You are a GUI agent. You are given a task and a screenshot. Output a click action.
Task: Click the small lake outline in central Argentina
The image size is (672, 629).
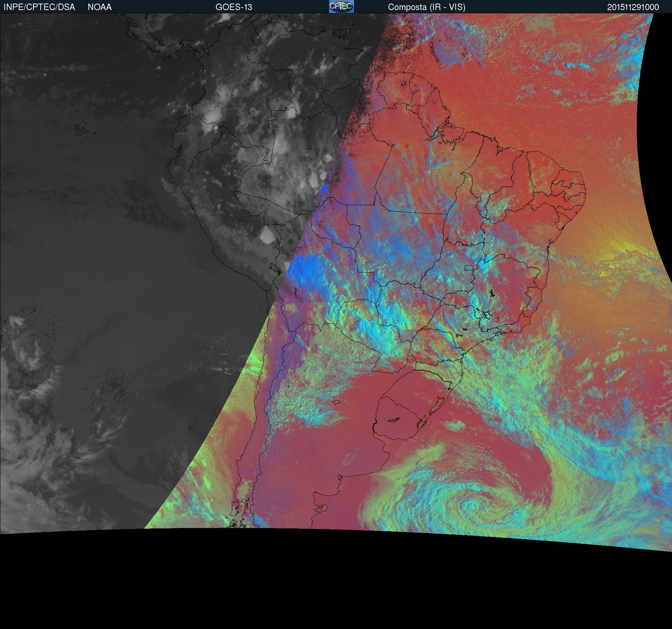tap(336, 402)
